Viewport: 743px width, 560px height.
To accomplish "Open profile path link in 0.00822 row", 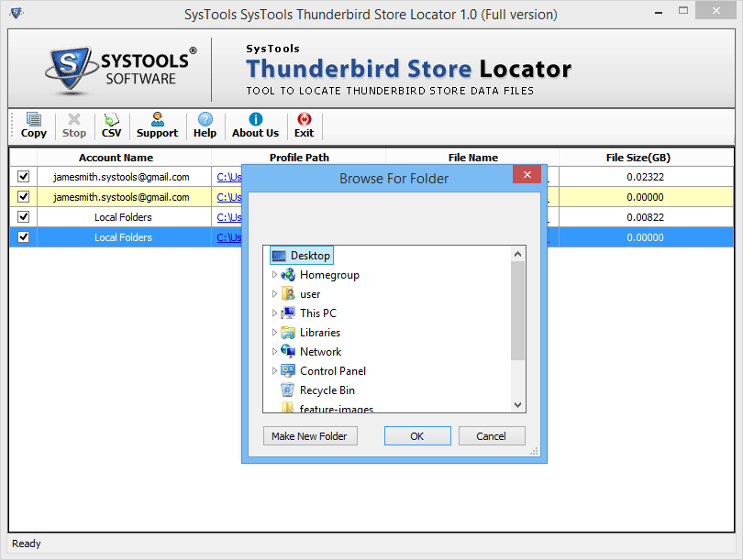I will click(x=229, y=217).
